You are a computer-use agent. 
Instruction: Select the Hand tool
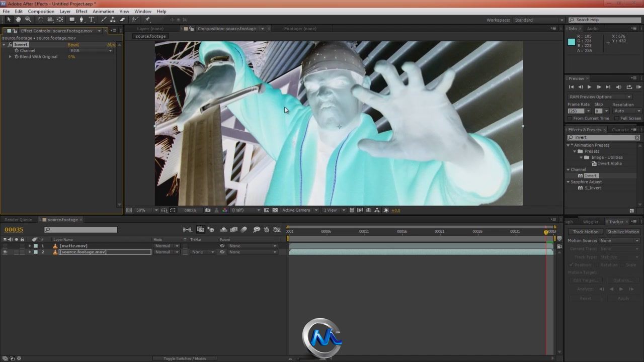(x=18, y=20)
